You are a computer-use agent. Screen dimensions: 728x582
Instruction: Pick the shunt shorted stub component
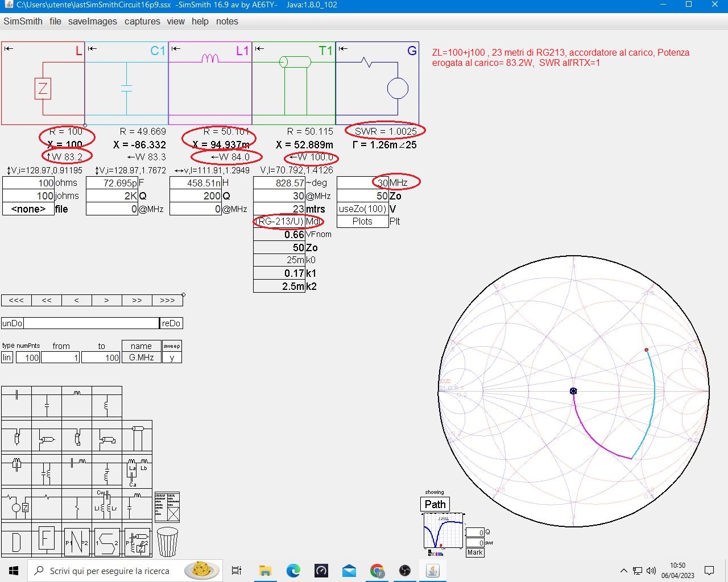pyautogui.click(x=107, y=438)
